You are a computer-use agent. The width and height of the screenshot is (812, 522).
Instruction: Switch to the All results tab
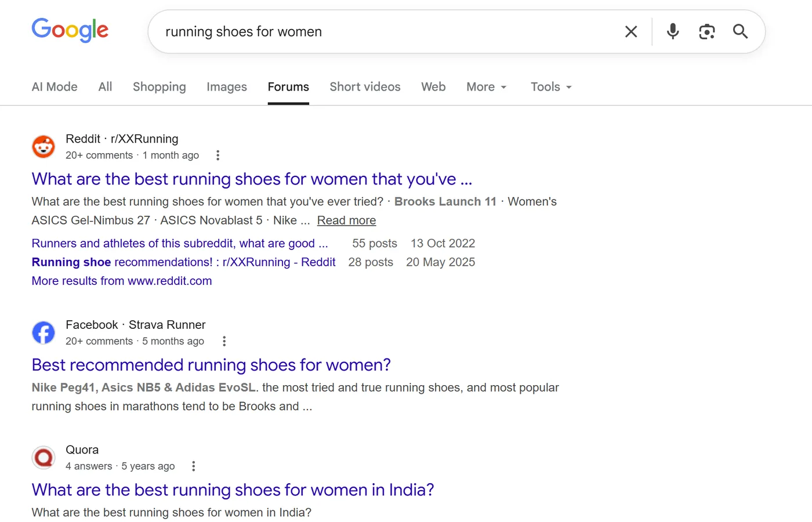pos(105,86)
